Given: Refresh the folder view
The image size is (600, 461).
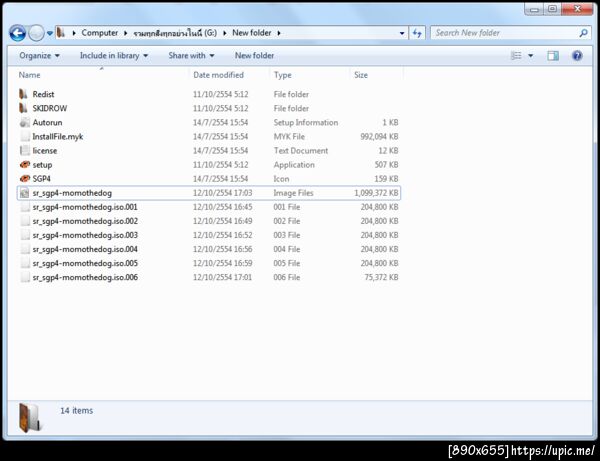Looking at the screenshot, I should pos(417,33).
